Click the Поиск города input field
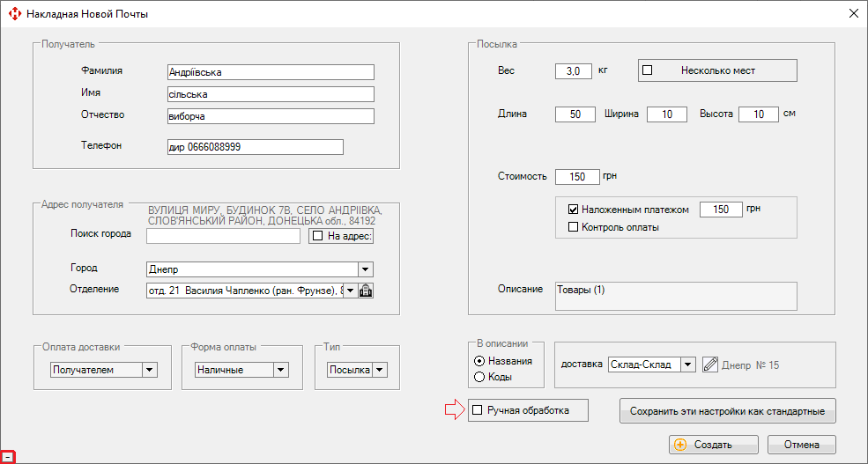868x464 pixels. coord(223,236)
